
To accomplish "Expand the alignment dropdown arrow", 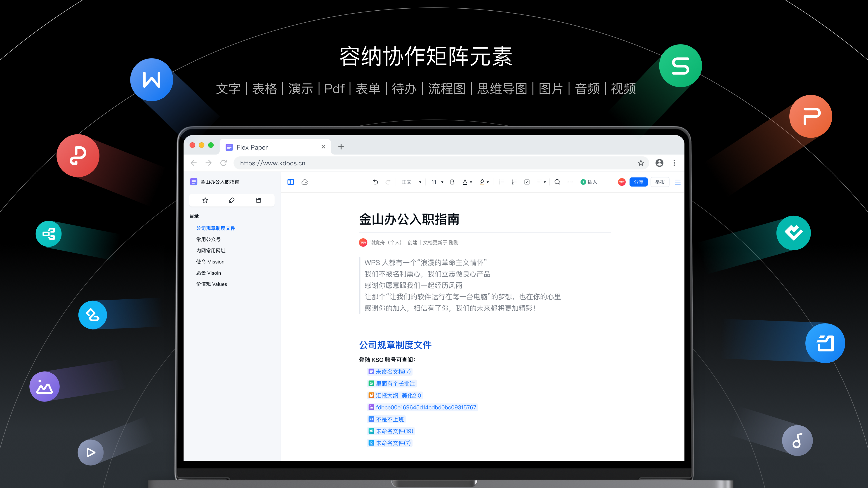I will pos(545,182).
